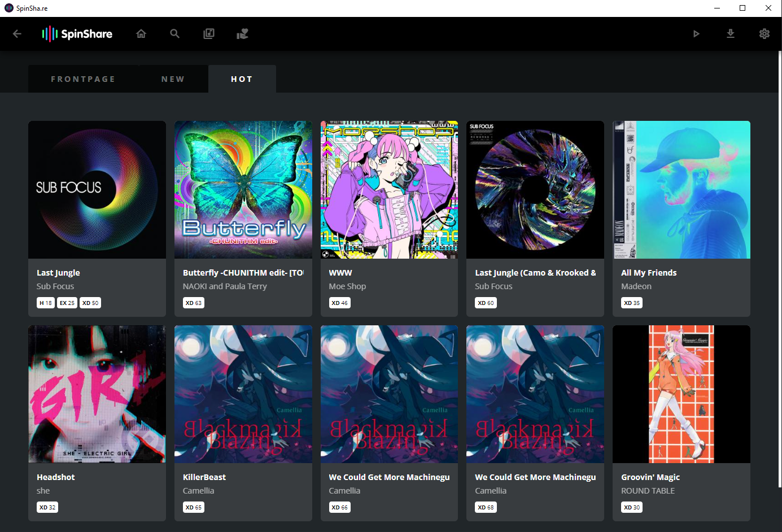782x532 pixels.
Task: Click the artist name 'she' under Headshot
Action: 43,491
